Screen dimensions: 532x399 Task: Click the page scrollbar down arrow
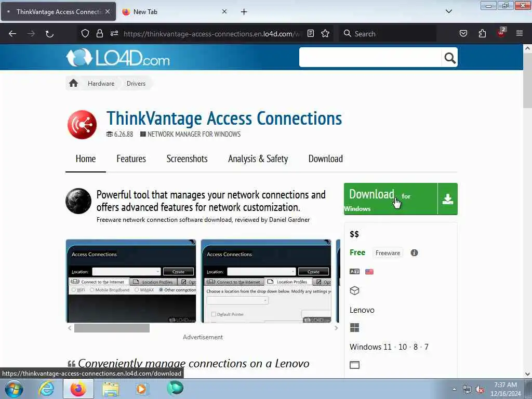pyautogui.click(x=527, y=374)
